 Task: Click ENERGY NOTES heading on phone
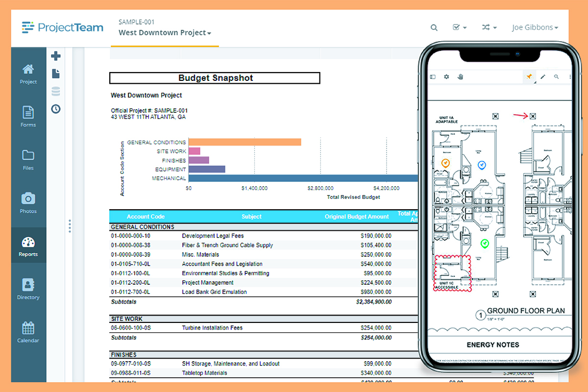pos(492,344)
